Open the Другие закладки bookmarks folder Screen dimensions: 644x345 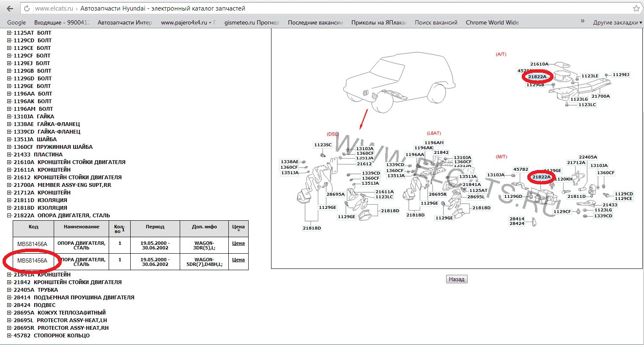point(617,22)
